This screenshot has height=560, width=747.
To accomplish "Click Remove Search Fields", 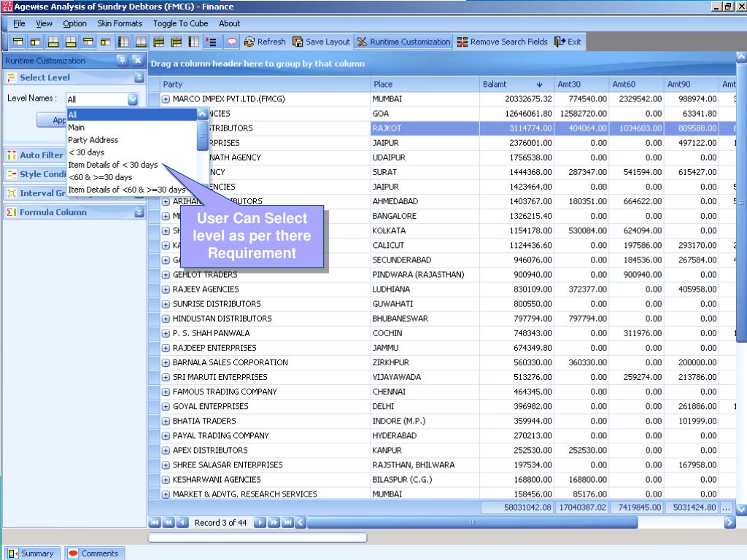I will (x=502, y=42).
